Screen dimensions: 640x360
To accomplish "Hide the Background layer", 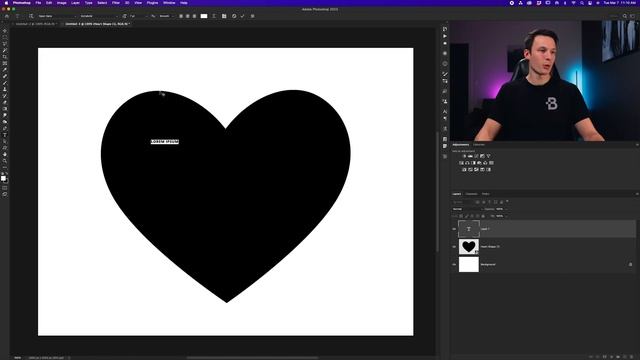I will tap(454, 264).
